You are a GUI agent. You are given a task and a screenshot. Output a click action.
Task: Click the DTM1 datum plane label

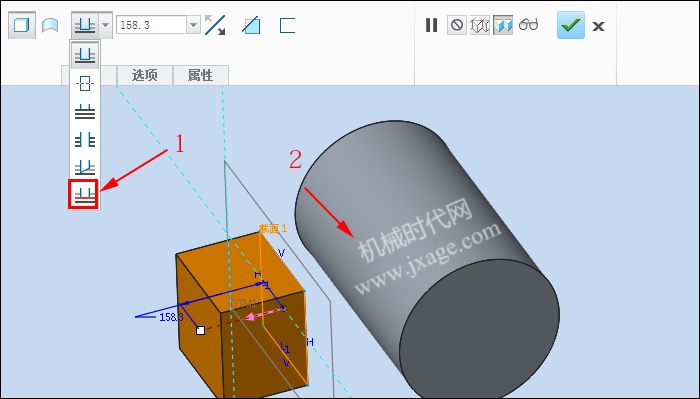click(x=244, y=303)
